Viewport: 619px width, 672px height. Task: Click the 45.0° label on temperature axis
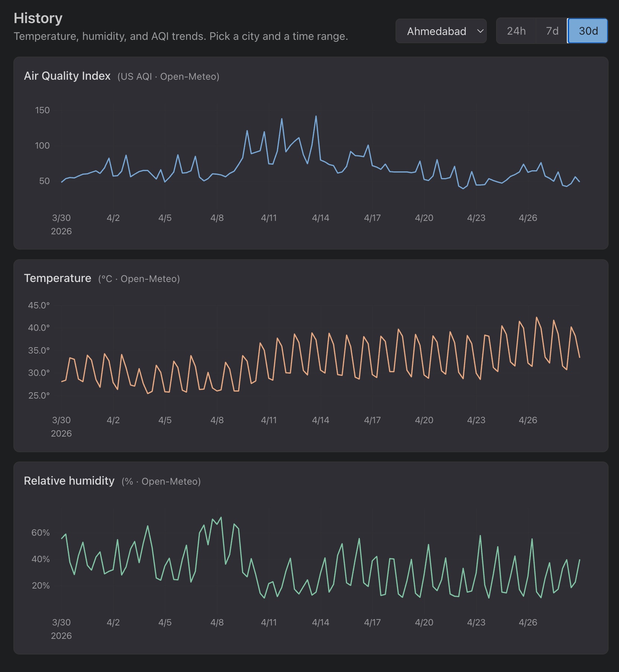click(39, 305)
